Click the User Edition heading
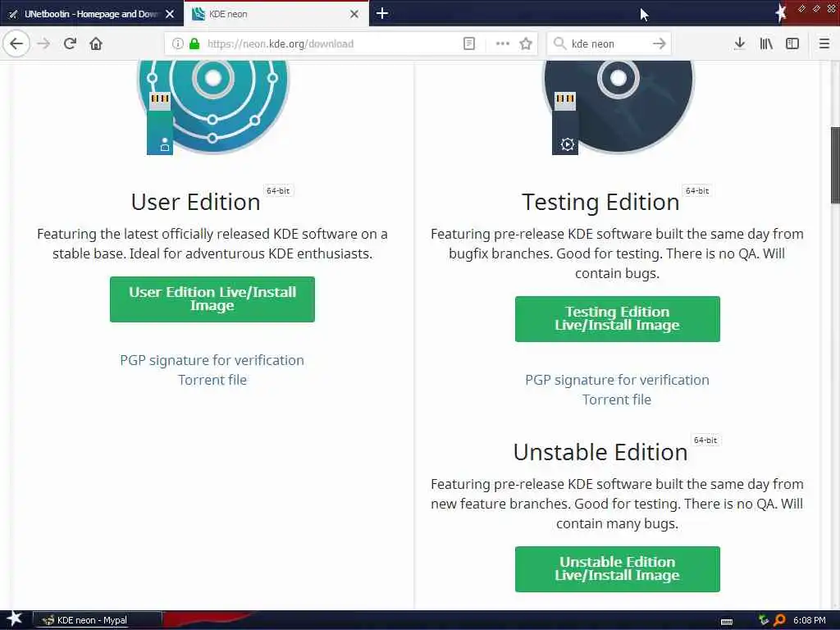 195,202
